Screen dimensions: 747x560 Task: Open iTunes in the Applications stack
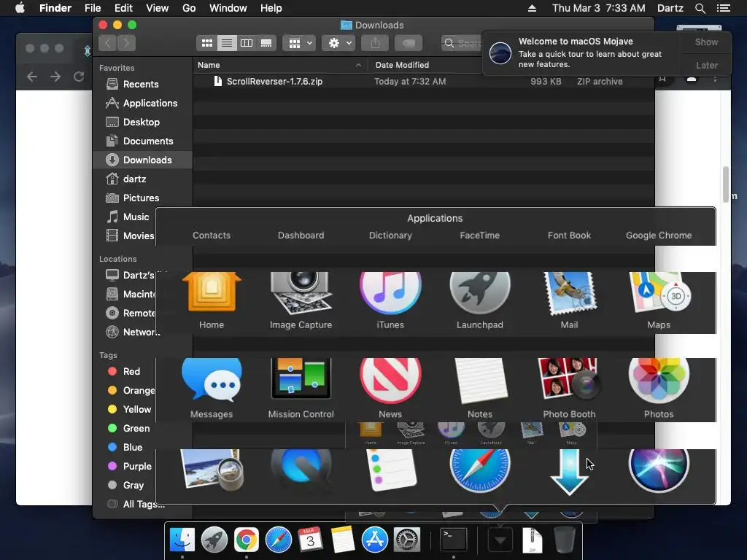tap(390, 295)
